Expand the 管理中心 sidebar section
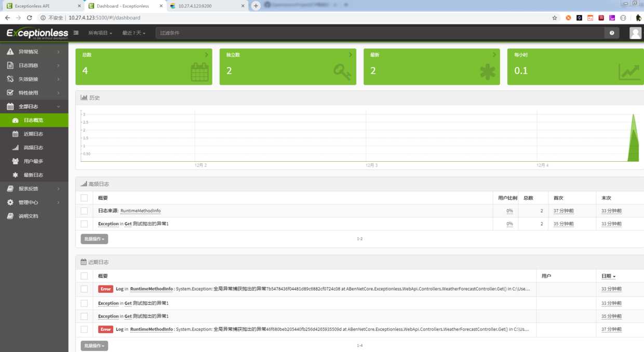The width and height of the screenshot is (644, 352). 34,202
